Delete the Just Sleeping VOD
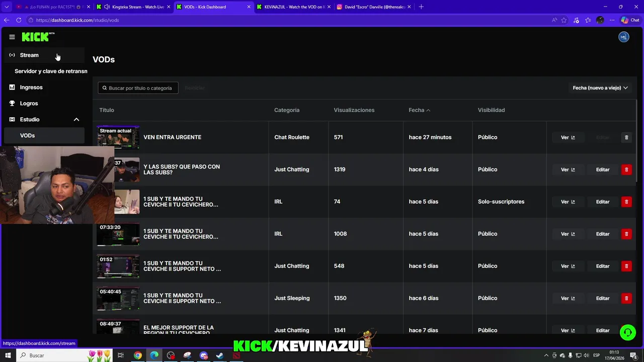This screenshot has height=362, width=644. [626, 298]
